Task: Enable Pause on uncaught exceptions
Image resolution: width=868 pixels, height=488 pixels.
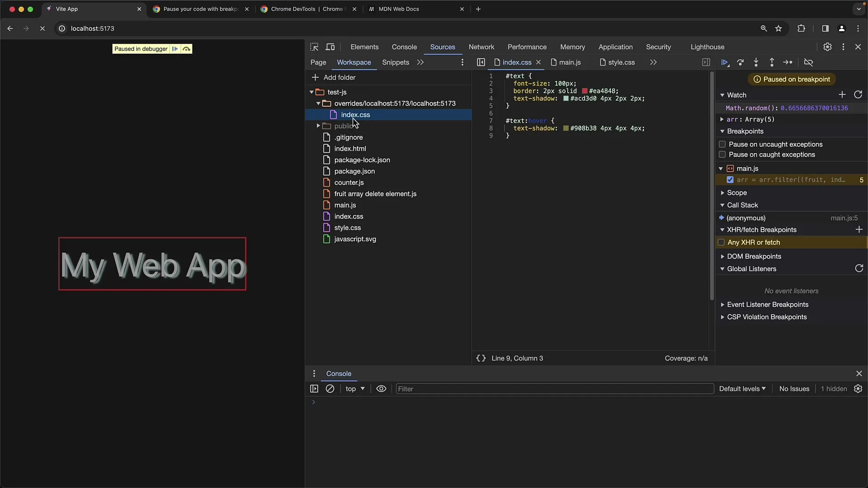Action: (x=722, y=145)
